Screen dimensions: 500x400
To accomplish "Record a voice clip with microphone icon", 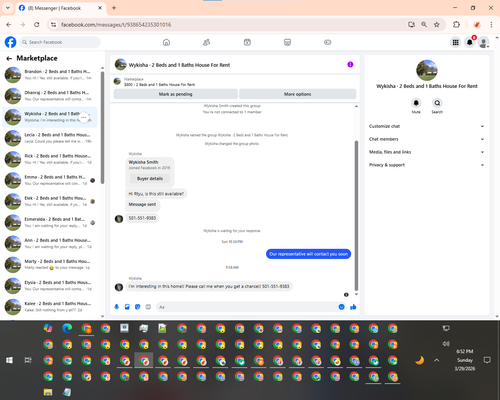I will click(x=116, y=307).
